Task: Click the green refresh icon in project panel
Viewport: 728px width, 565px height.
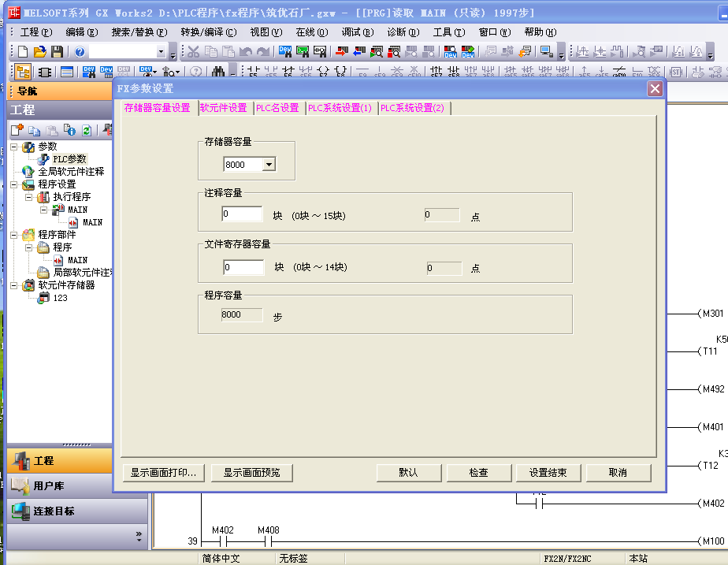Action: [x=87, y=130]
